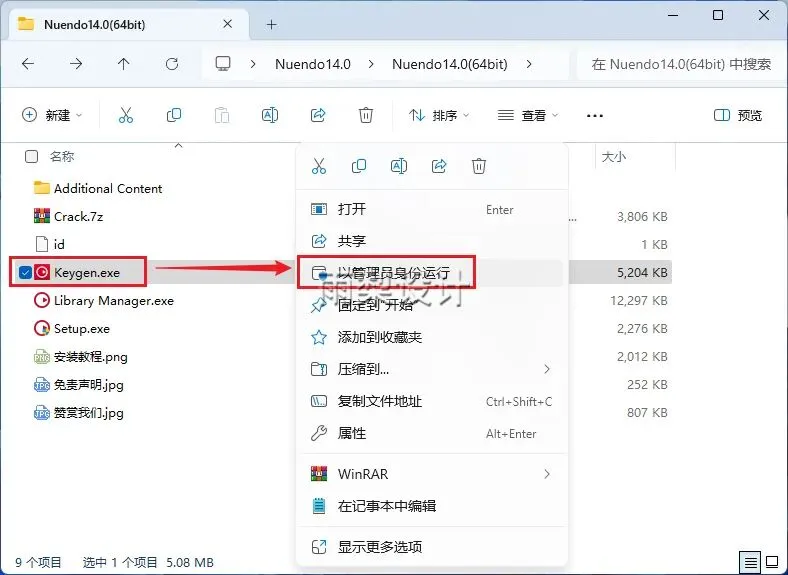Select 在记事本中编辑 from the context menu
This screenshot has width=788, height=575.
(431, 506)
